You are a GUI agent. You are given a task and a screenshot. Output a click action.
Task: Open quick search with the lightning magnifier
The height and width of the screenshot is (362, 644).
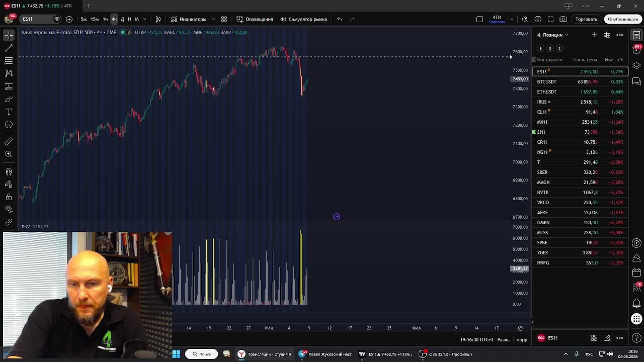coord(525,19)
